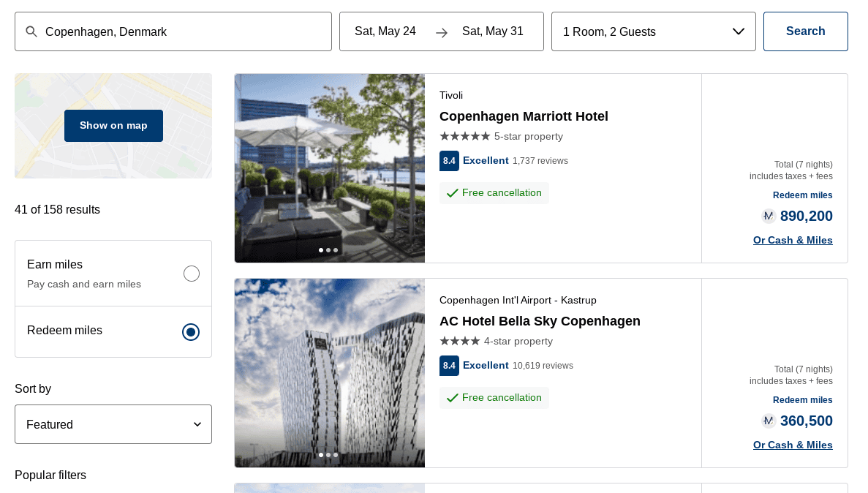Open the check-out date Sat, May 31

tap(493, 31)
